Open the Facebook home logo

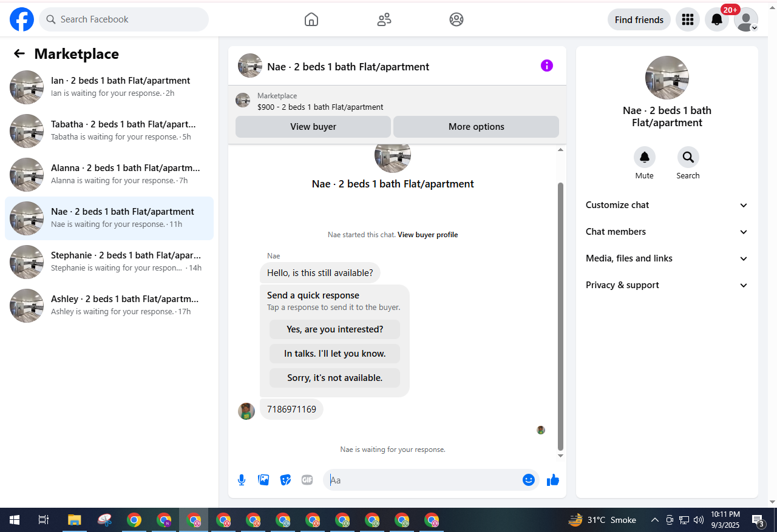(22, 19)
